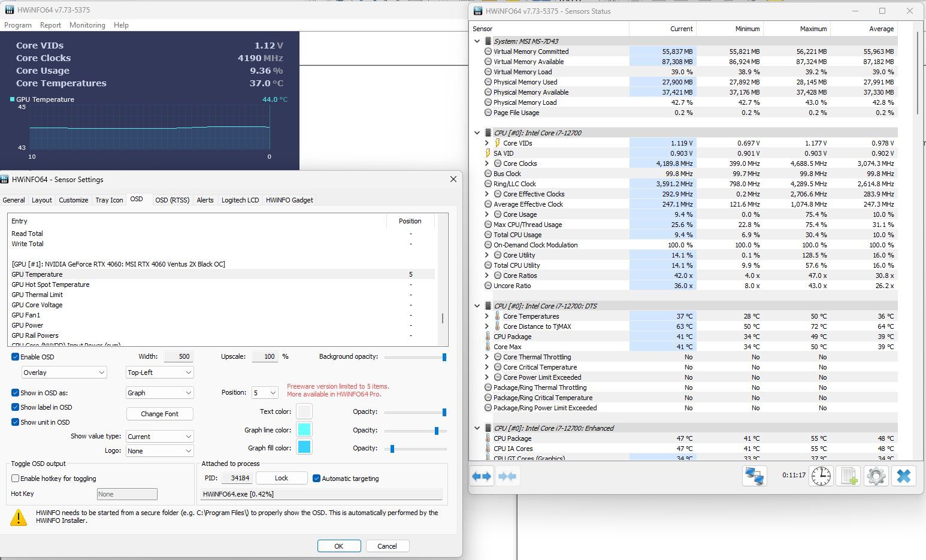The height and width of the screenshot is (560, 926).
Task: Click the lightning bolt icon beside Core VIDs
Action: [x=498, y=143]
